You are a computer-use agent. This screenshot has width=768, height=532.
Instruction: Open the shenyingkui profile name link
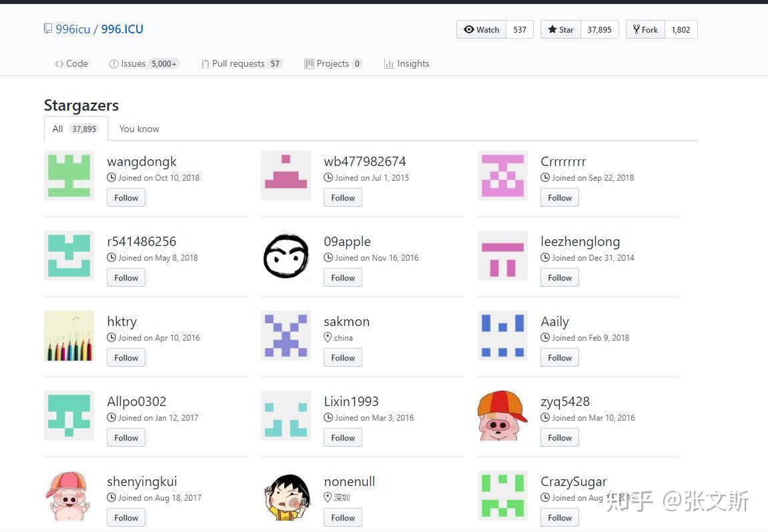[x=142, y=481]
